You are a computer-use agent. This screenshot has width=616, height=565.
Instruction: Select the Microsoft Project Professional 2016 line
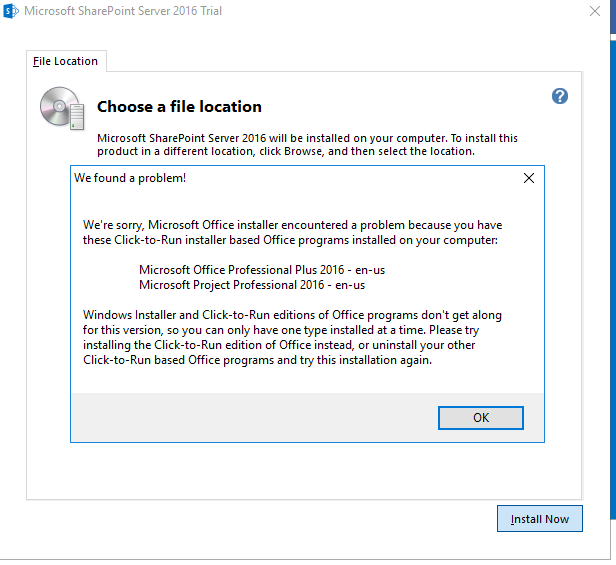click(x=252, y=285)
